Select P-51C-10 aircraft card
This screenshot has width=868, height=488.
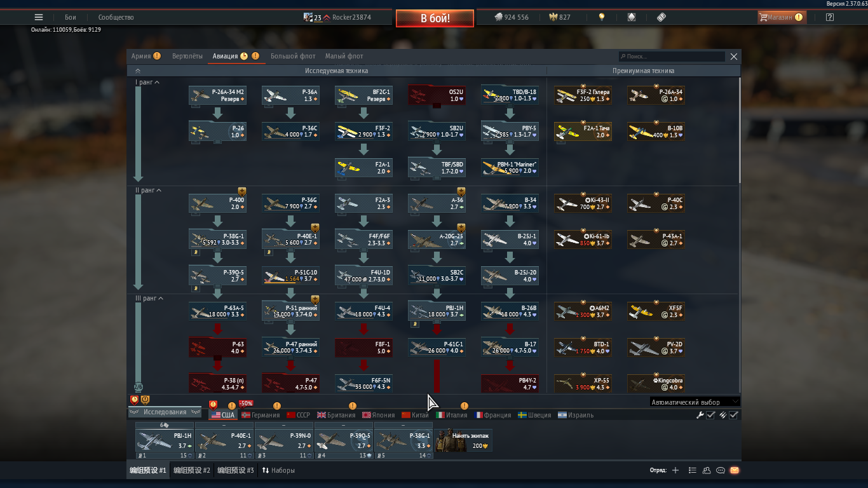290,276
